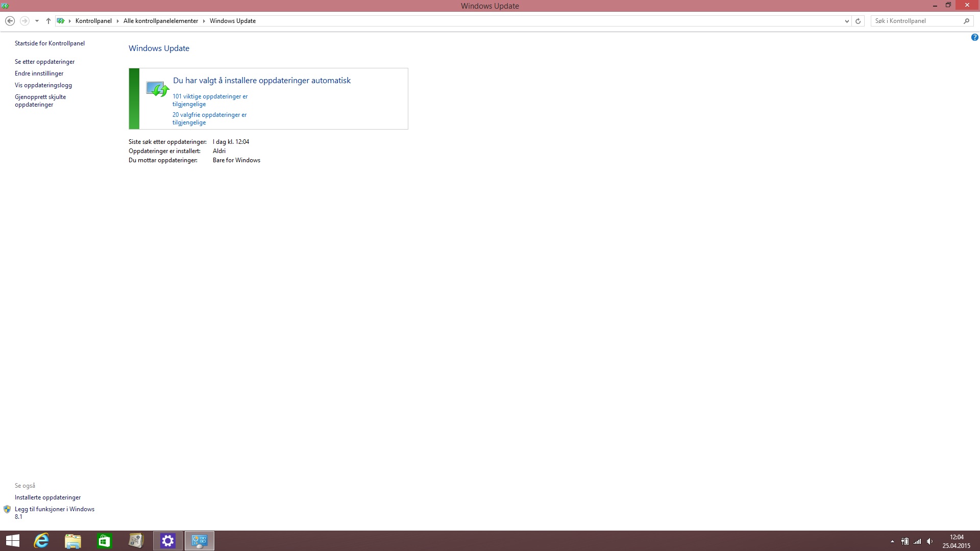
Task: Click the window icon in the title bar
Action: (5, 6)
